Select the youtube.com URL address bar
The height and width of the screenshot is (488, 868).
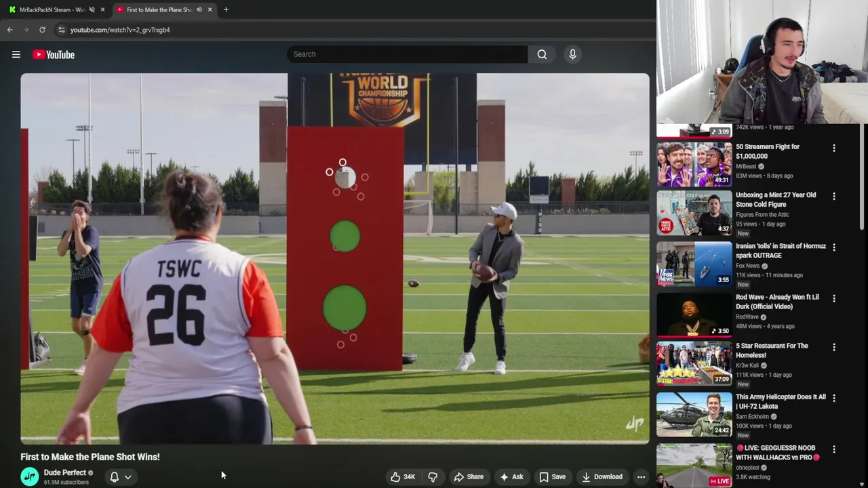pos(120,30)
